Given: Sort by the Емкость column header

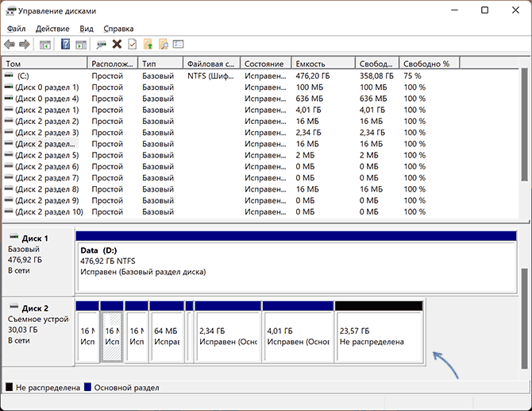Looking at the screenshot, I should (323, 64).
